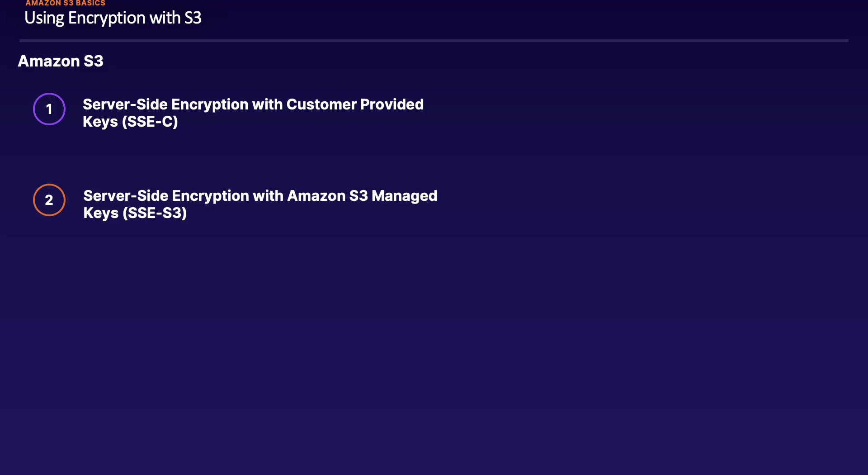Click the word "BASICS" in the orange label

[x=90, y=3]
